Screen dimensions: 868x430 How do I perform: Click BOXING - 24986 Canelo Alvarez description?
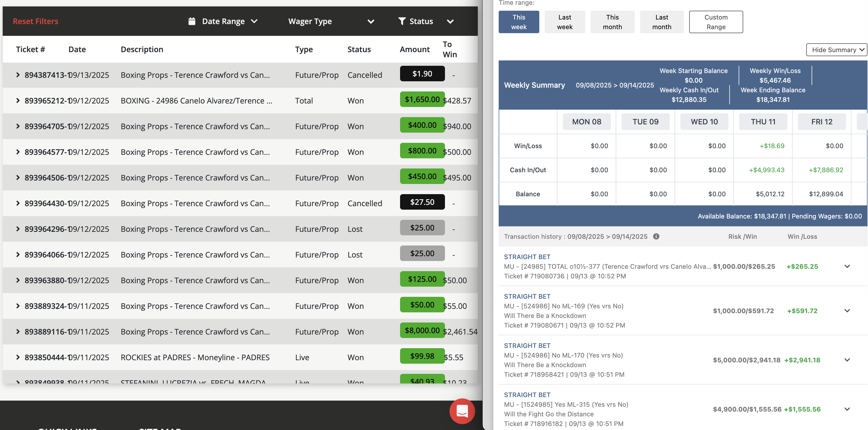(x=196, y=101)
